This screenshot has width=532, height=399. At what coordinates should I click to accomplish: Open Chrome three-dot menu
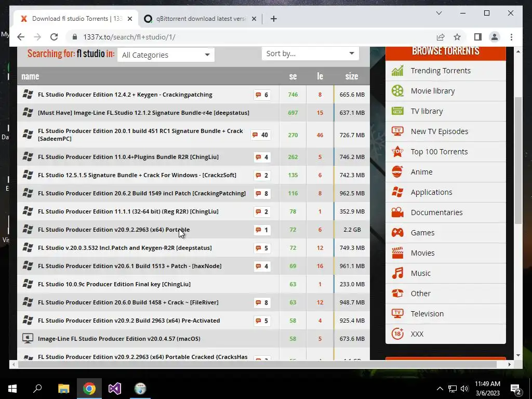point(511,37)
